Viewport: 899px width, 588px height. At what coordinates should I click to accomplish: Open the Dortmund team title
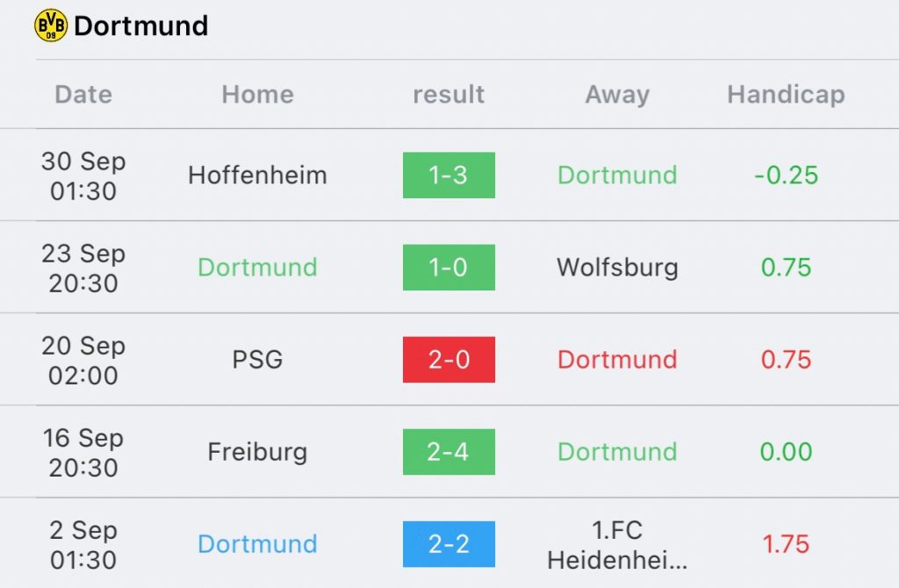140,25
